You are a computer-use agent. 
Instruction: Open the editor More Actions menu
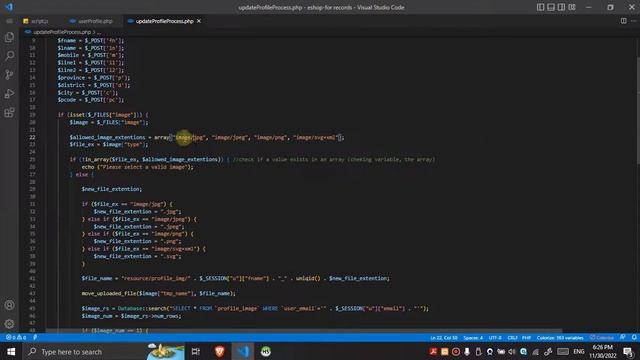click(x=634, y=21)
